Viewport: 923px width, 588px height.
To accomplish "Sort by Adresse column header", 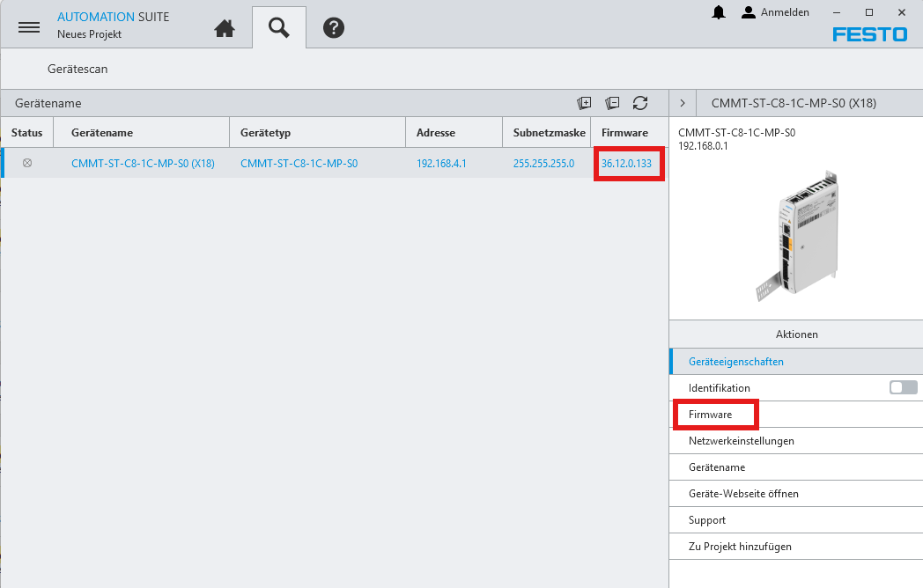I will coord(454,132).
